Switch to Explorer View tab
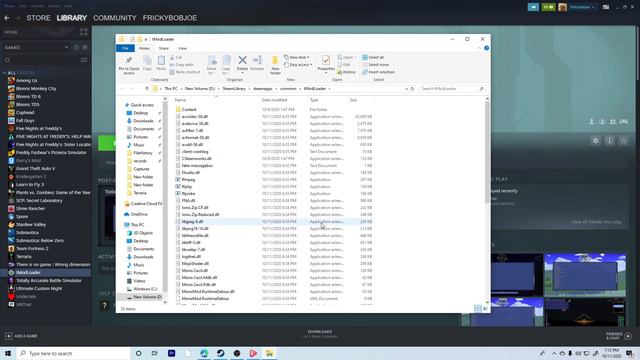The height and width of the screenshot is (360, 640). click(182, 48)
